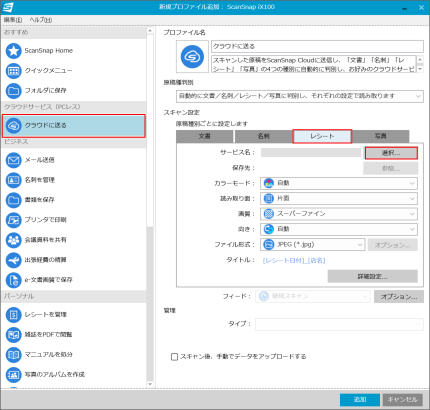The image size is (430, 410).
Task: Switch to the レシート tab
Action: tap(322, 136)
